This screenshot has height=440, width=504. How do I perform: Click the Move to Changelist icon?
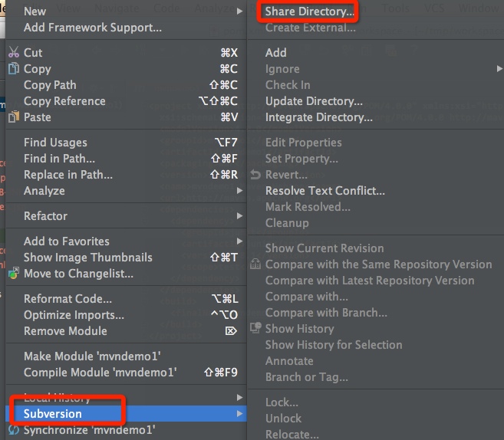coord(13,274)
